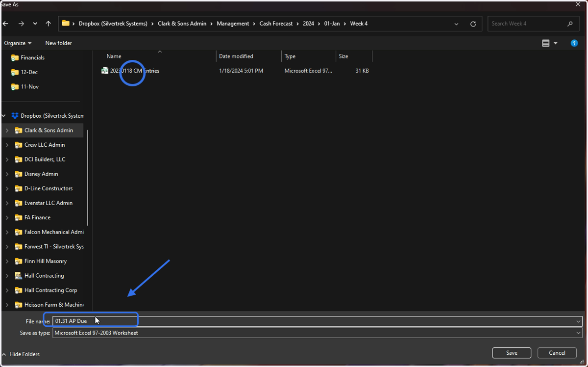Expand Finn Hill Masonry chevron

coord(7,261)
